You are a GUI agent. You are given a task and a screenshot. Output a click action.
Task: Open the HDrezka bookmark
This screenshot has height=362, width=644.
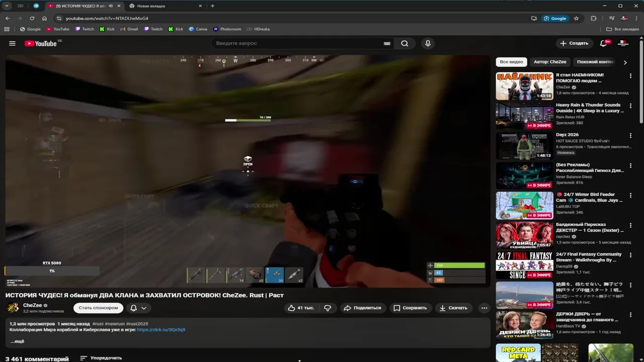(x=259, y=29)
